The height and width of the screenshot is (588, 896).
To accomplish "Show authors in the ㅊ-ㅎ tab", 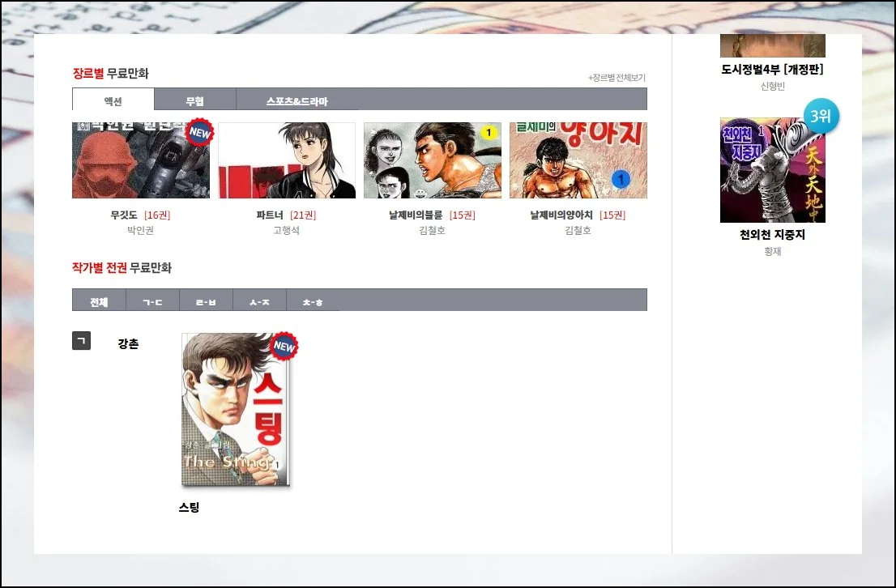I will click(x=313, y=300).
